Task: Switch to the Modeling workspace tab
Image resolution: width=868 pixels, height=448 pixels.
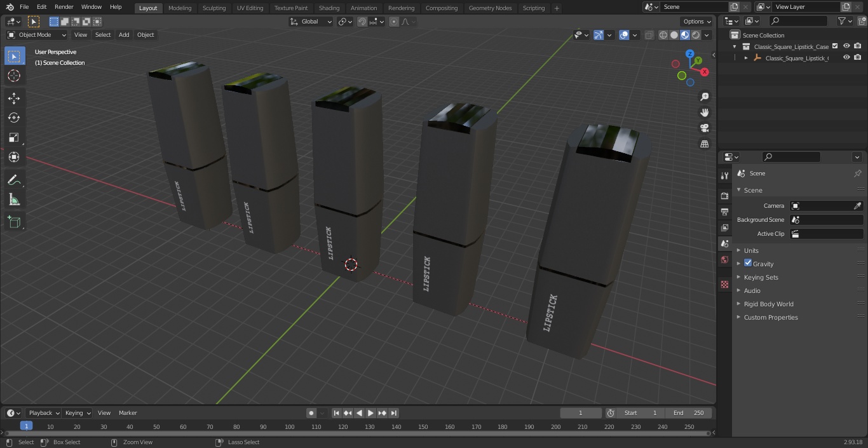Action: [x=180, y=8]
